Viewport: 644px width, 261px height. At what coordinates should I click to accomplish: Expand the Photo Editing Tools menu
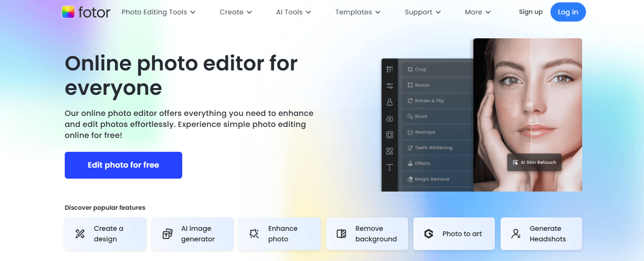pyautogui.click(x=159, y=12)
